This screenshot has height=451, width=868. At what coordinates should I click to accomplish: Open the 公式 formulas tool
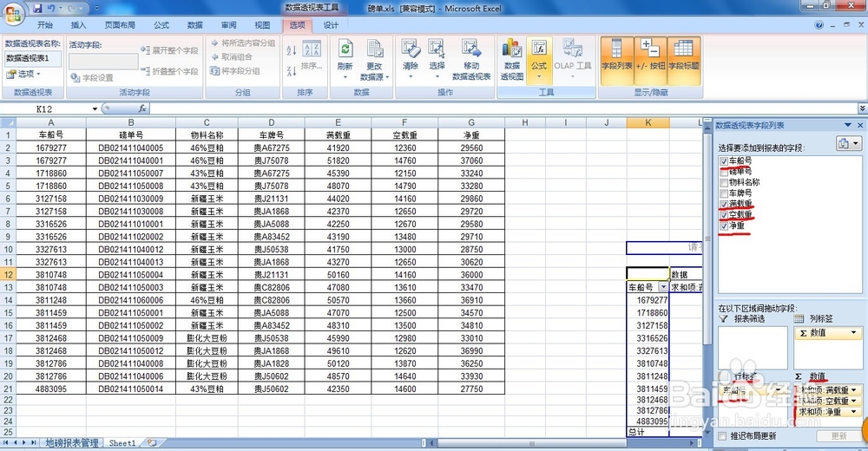[x=539, y=59]
